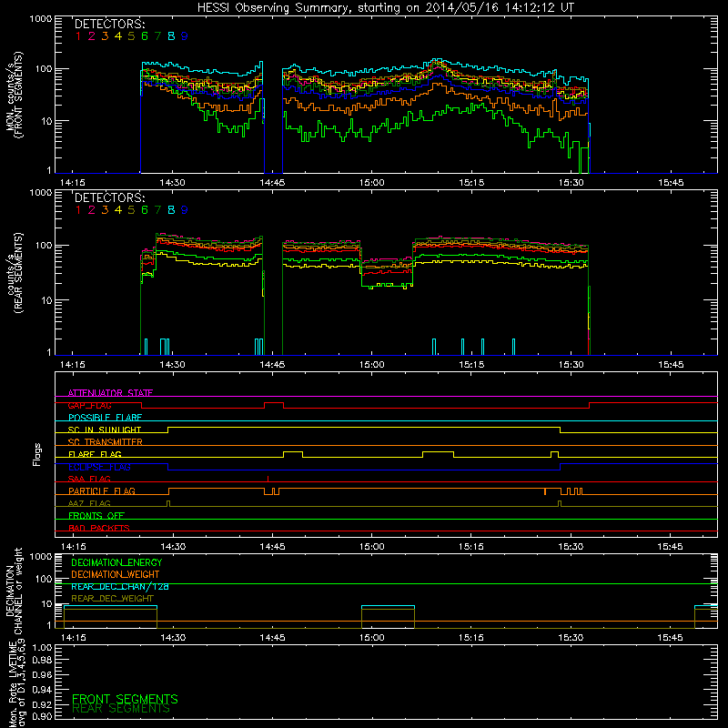Image resolution: width=728 pixels, height=728 pixels.
Task: Click the REAR SEGMENTS livetime legend text
Action: [x=121, y=709]
